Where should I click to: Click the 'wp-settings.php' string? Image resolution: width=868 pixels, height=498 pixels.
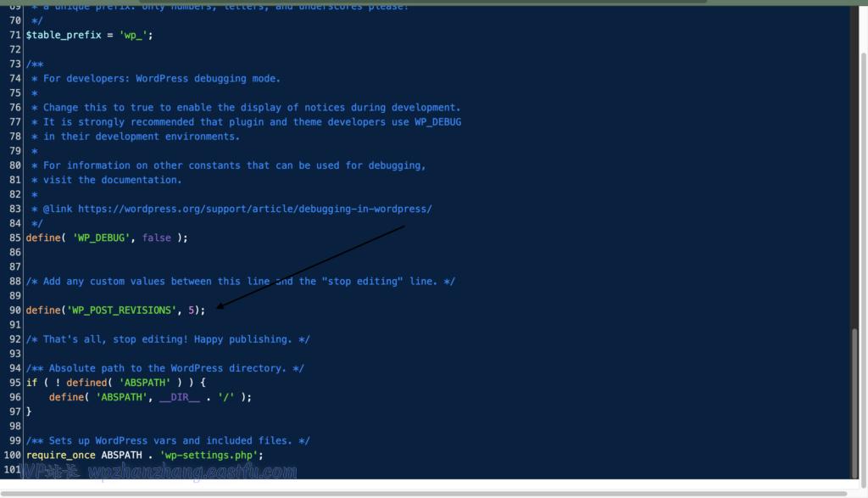point(209,456)
